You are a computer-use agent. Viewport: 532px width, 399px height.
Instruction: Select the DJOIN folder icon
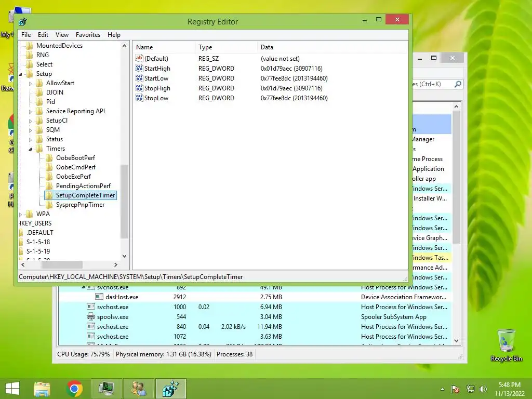39,92
